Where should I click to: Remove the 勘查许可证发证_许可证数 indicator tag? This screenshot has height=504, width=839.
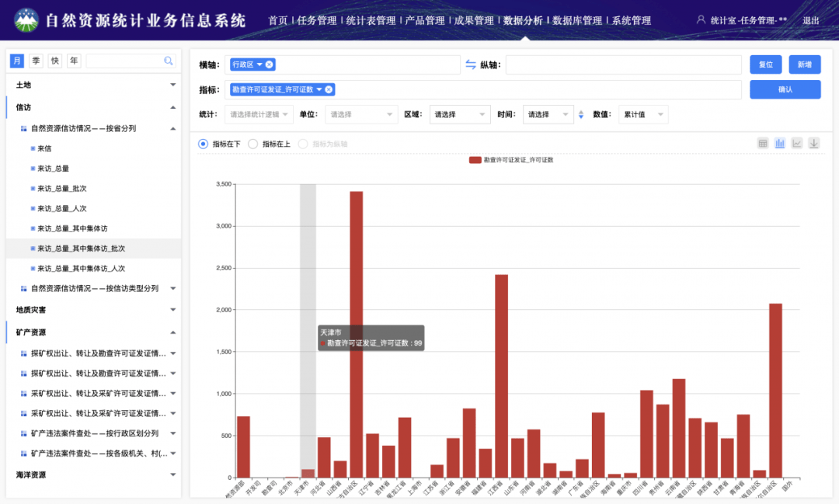(329, 89)
